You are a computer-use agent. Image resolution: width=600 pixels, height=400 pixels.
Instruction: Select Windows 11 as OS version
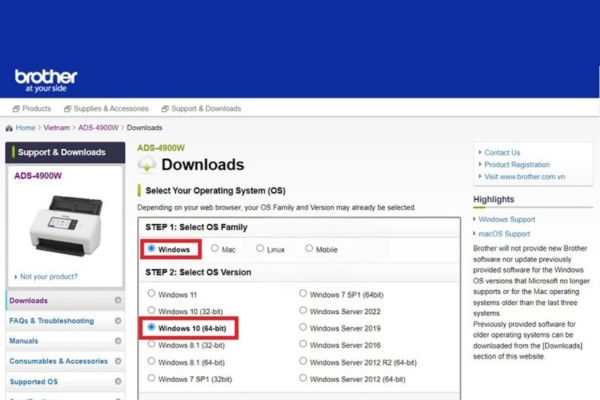click(x=152, y=293)
